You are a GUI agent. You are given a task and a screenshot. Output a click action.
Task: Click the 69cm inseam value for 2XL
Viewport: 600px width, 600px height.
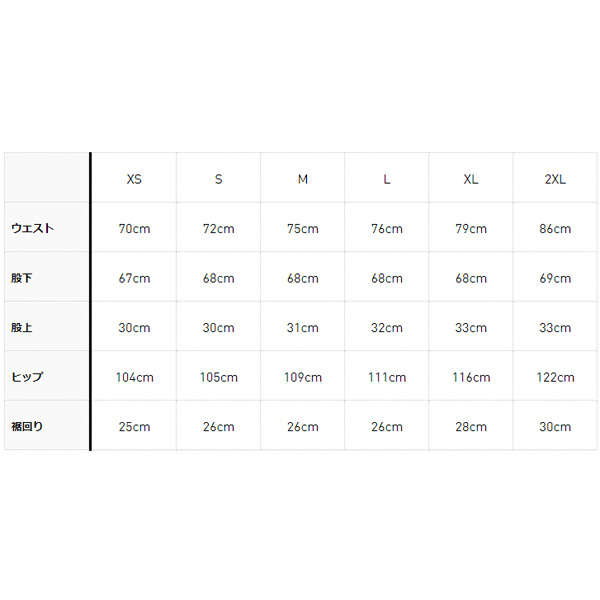click(x=555, y=278)
